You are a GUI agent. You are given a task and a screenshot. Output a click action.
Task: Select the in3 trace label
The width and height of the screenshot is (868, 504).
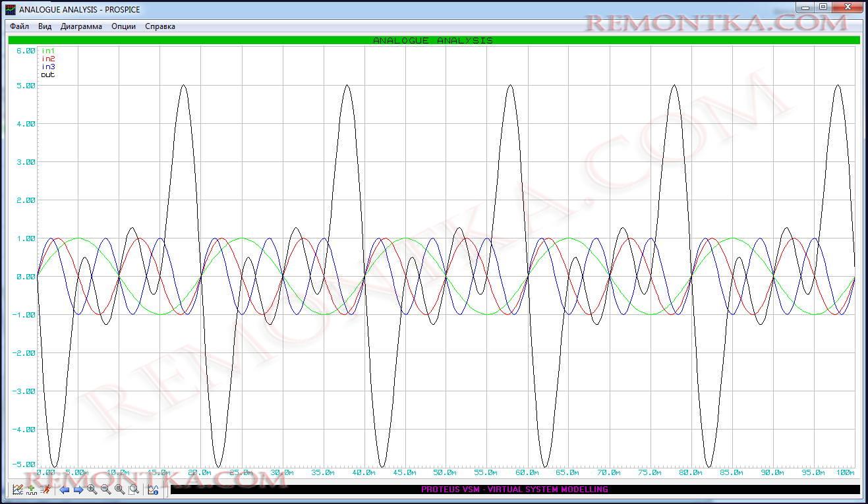(x=48, y=67)
